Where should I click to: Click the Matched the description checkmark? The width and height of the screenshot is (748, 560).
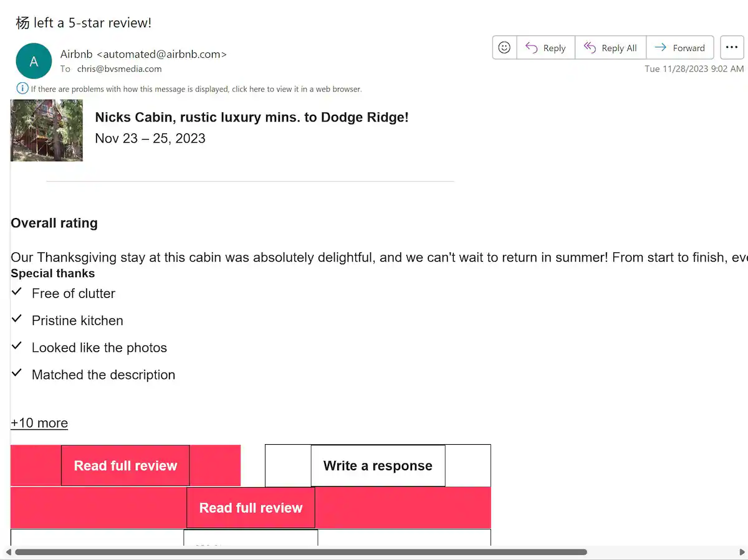(17, 373)
